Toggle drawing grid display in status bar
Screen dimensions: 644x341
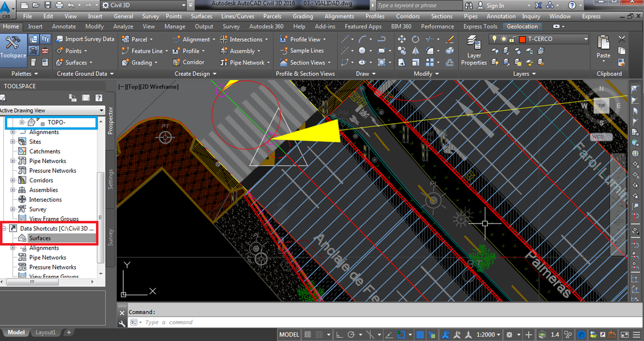tap(307, 335)
